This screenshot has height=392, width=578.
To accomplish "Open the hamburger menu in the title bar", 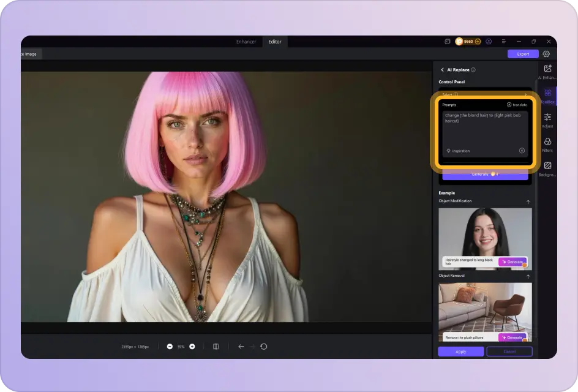I will click(503, 41).
